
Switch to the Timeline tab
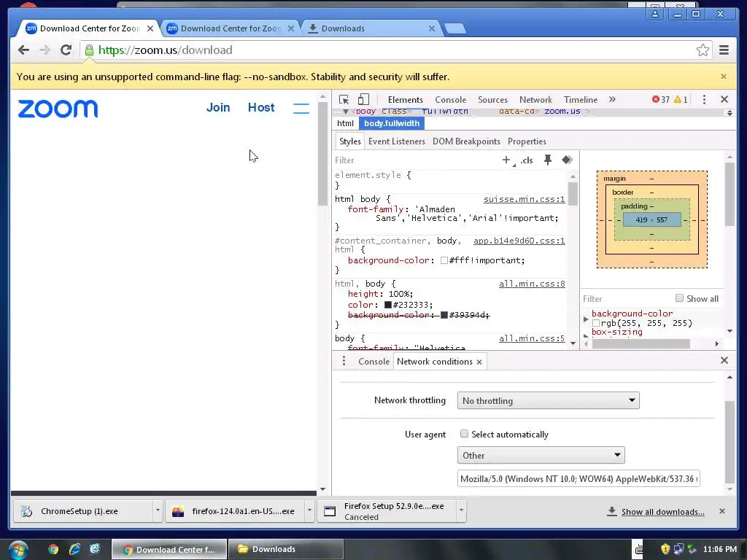point(580,99)
